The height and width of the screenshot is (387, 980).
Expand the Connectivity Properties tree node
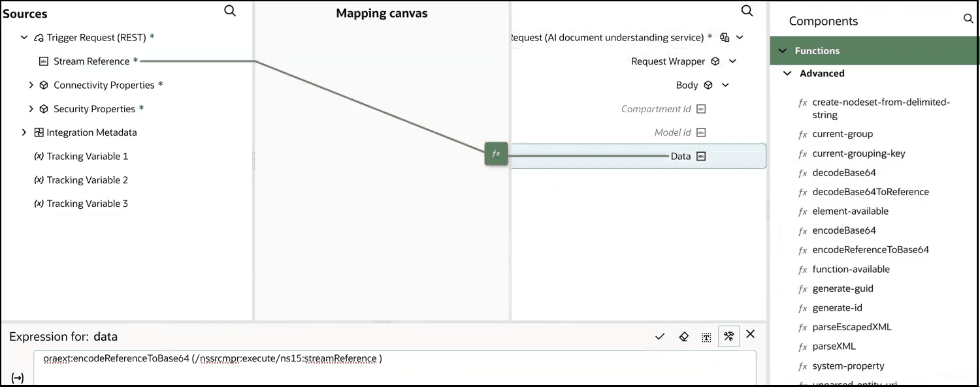(31, 85)
